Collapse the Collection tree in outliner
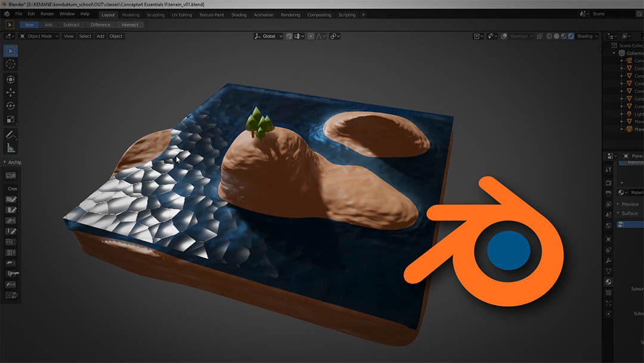 [x=614, y=53]
